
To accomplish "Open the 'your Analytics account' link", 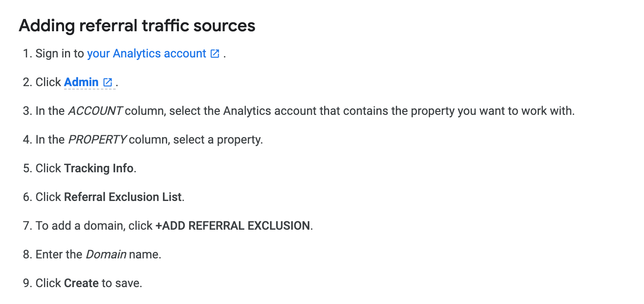I will pyautogui.click(x=146, y=54).
